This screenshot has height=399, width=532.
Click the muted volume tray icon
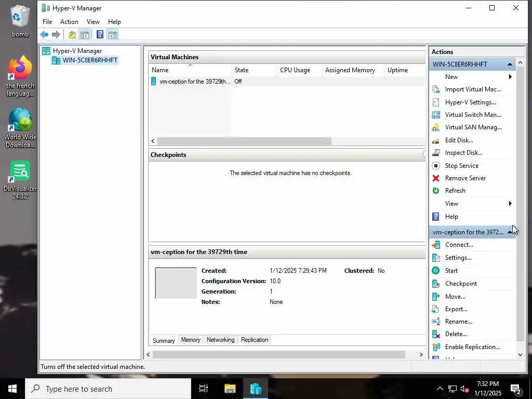tap(465, 389)
